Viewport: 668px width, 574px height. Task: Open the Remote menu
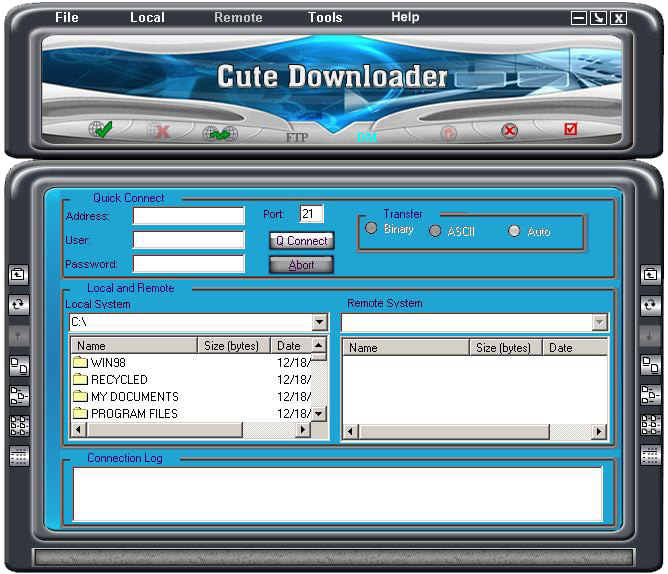238,17
